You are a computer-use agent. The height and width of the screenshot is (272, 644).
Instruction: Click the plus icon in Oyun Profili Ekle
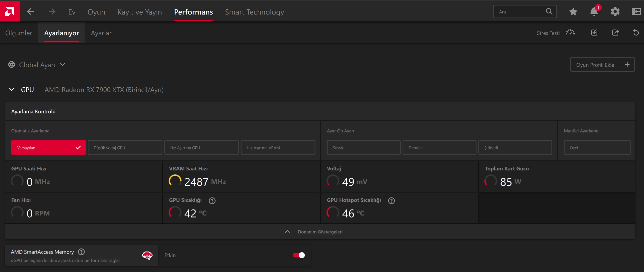tap(627, 65)
